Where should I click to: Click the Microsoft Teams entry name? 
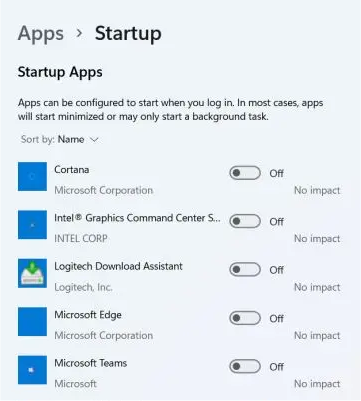pyautogui.click(x=91, y=363)
